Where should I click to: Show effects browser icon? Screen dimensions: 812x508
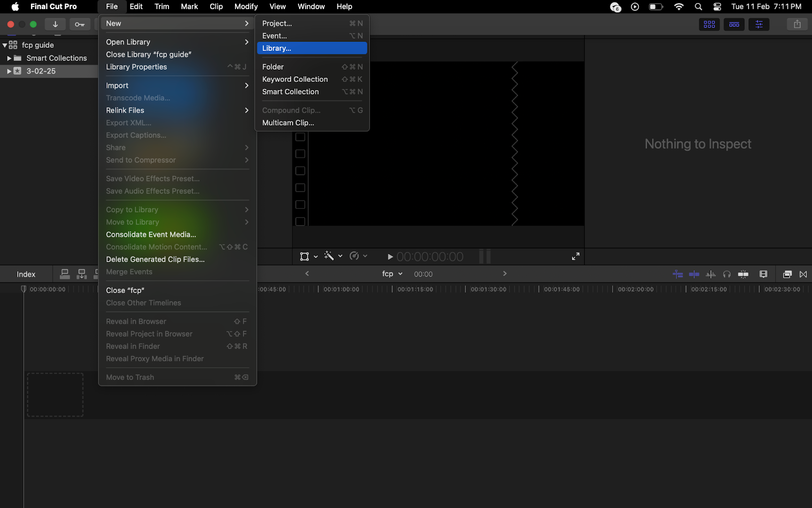(787, 274)
